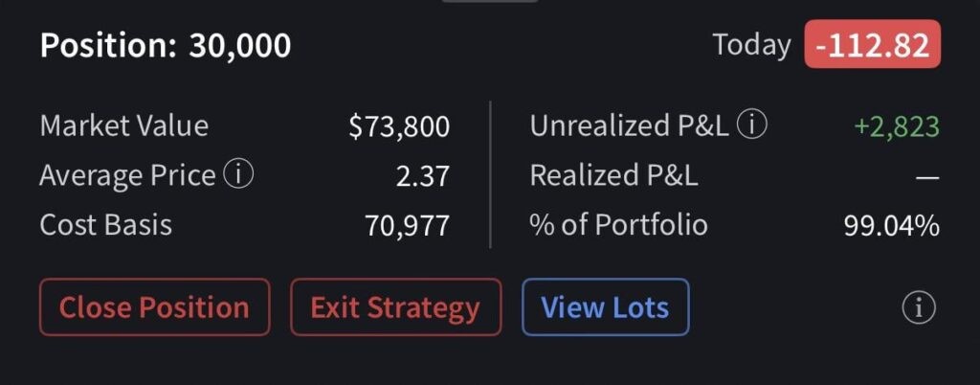This screenshot has height=385, width=980.
Task: Click the red -112.82 Today badge
Action: click(873, 45)
